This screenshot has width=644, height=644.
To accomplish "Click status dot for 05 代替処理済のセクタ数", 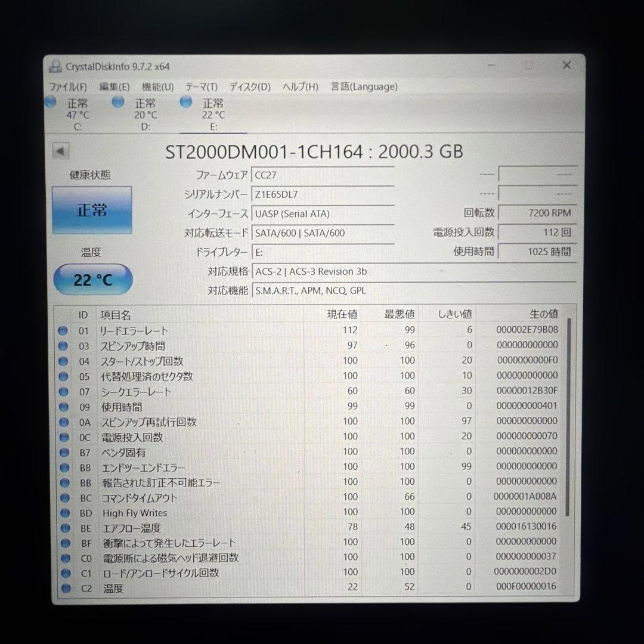I will [x=63, y=376].
